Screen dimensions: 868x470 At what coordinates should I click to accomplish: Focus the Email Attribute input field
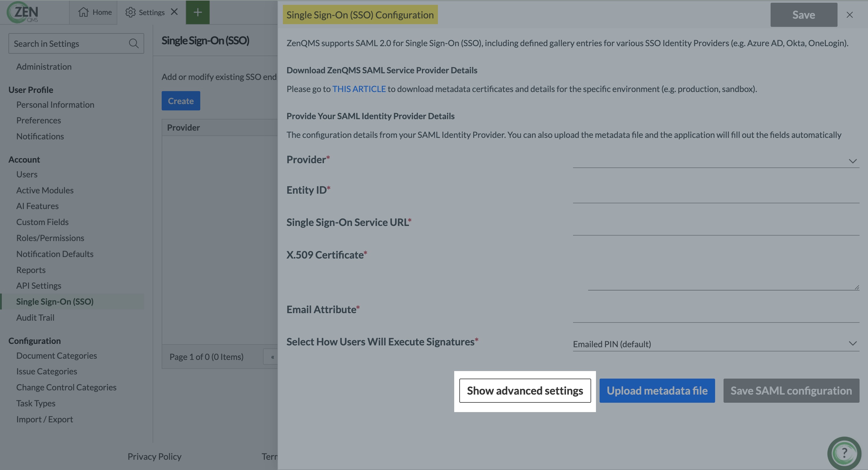716,314
